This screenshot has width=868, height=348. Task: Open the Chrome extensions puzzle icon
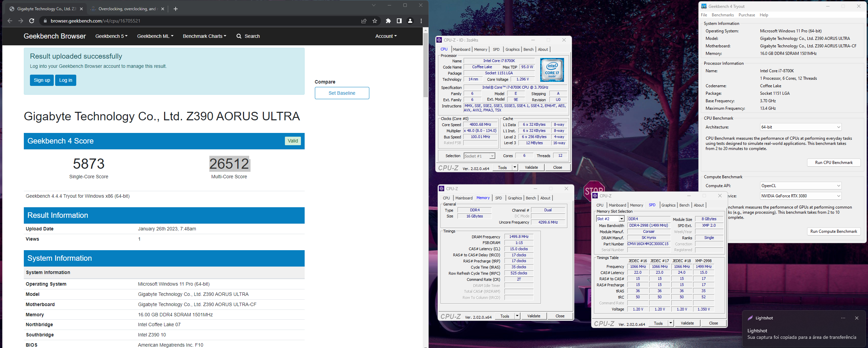pyautogui.click(x=388, y=21)
